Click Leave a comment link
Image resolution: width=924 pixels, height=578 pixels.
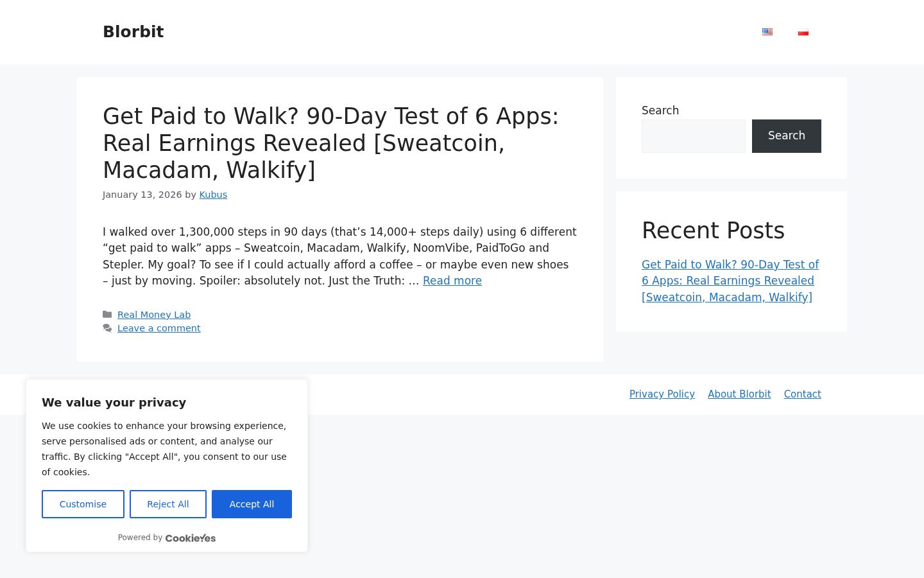tap(159, 328)
